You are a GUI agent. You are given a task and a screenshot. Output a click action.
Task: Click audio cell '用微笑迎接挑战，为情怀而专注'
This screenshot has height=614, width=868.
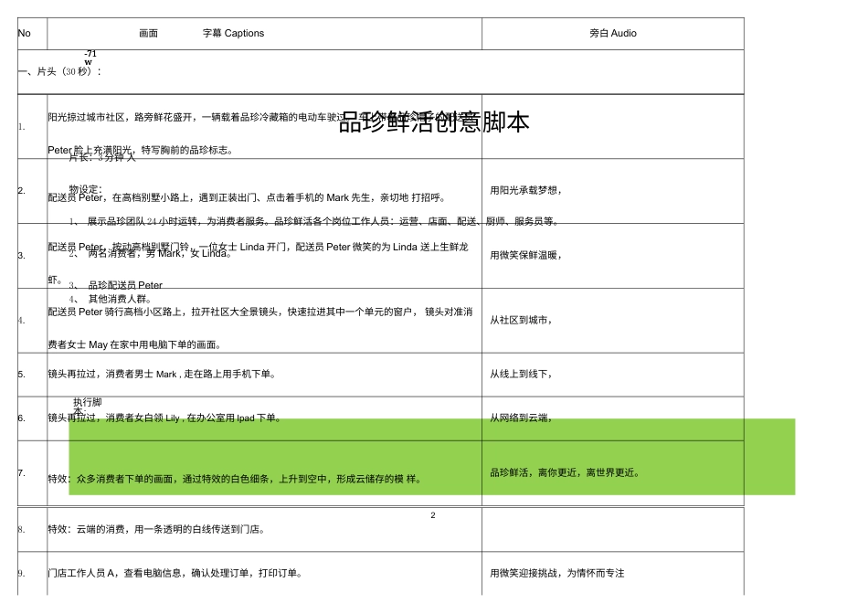[557, 573]
